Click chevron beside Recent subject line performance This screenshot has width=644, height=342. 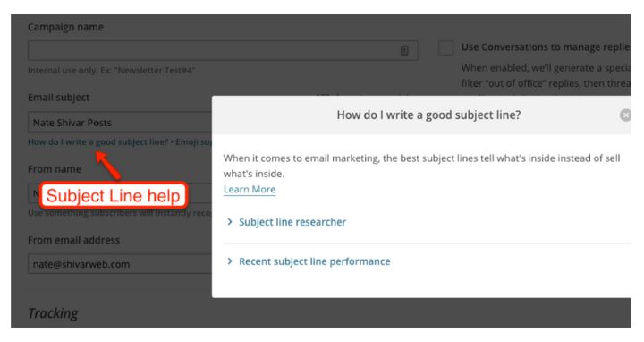230,261
